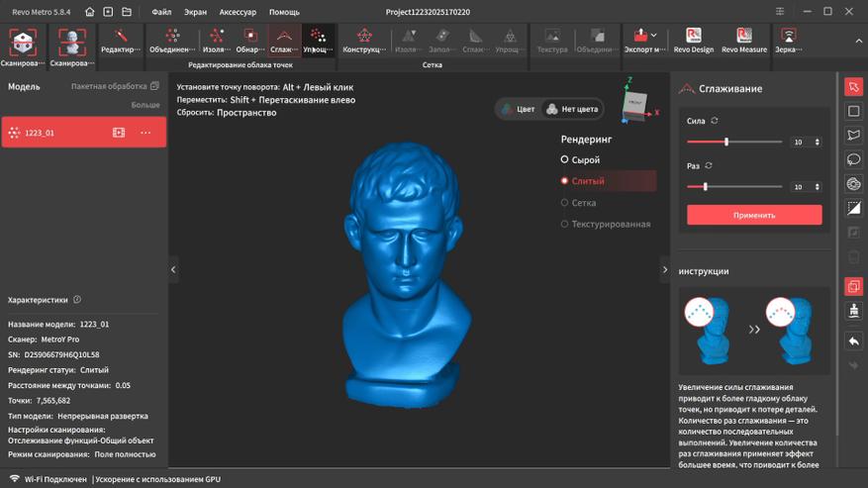Reset the Сила value with refresh icon
This screenshot has width=868, height=488.
tap(715, 120)
